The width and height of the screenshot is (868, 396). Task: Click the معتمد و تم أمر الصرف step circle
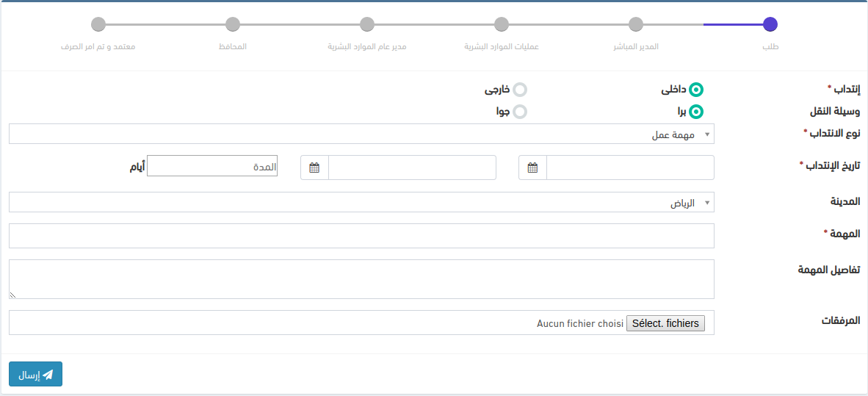point(98,24)
